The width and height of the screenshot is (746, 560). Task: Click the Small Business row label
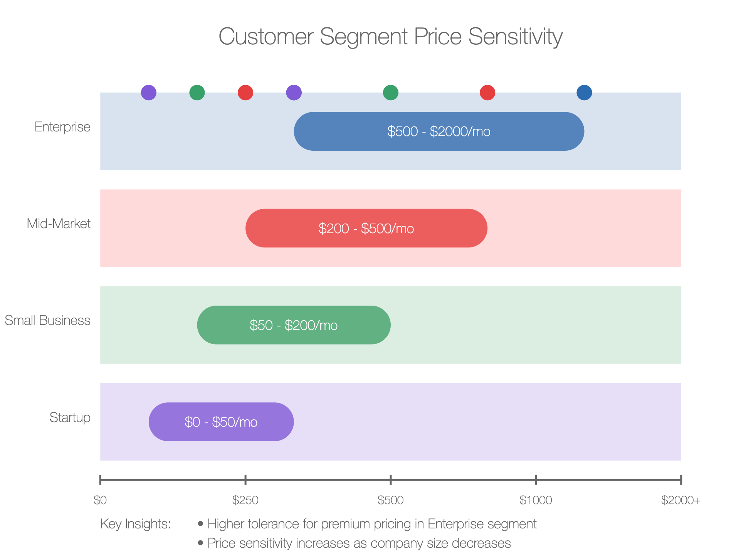pos(47,320)
